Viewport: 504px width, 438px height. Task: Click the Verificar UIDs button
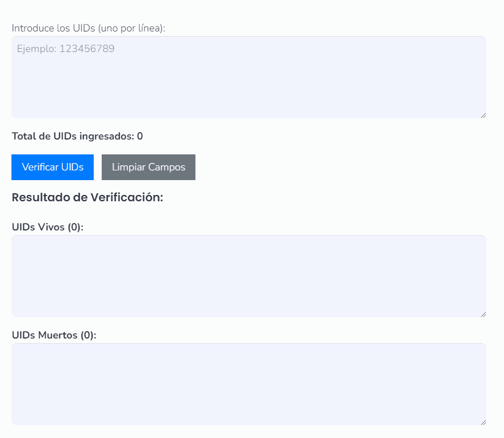(x=53, y=167)
